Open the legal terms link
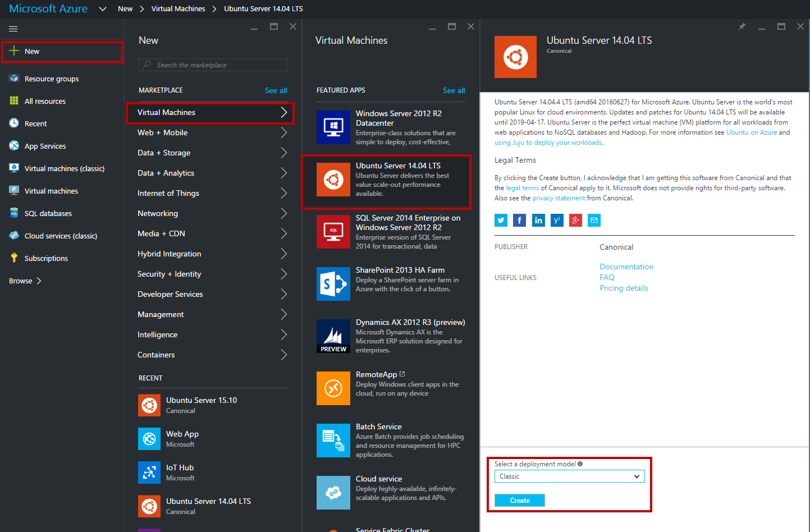This screenshot has height=532, width=810. [x=522, y=188]
